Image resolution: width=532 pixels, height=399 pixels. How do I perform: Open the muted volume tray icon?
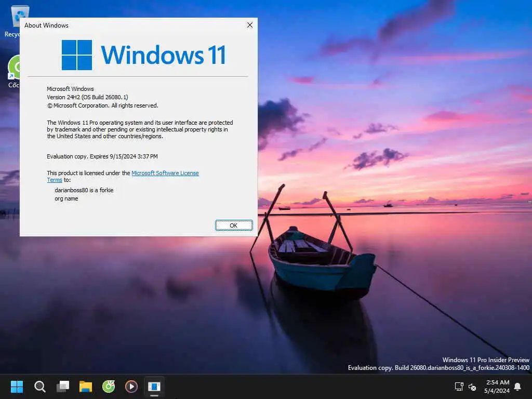(x=472, y=387)
